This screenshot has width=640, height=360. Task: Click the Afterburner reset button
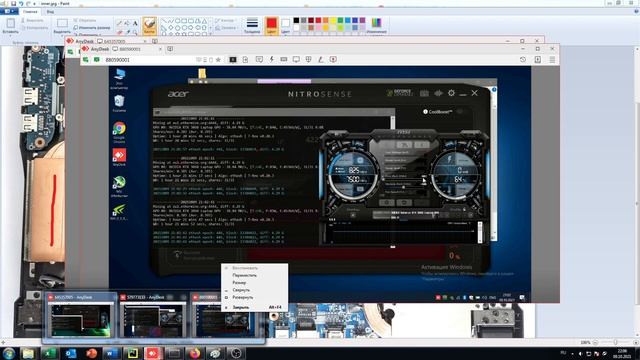pyautogui.click(x=404, y=202)
